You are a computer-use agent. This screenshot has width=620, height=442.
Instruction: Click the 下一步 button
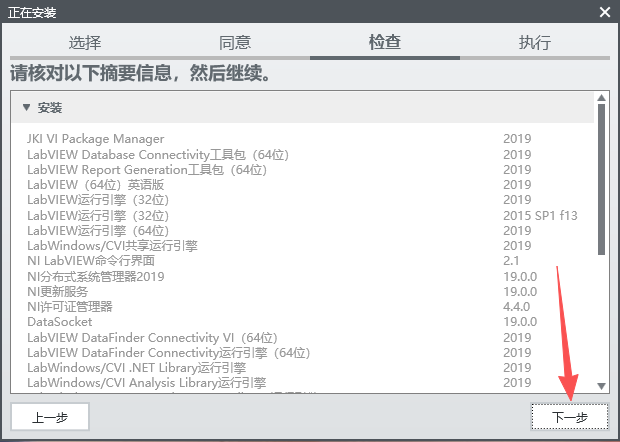[x=570, y=417]
